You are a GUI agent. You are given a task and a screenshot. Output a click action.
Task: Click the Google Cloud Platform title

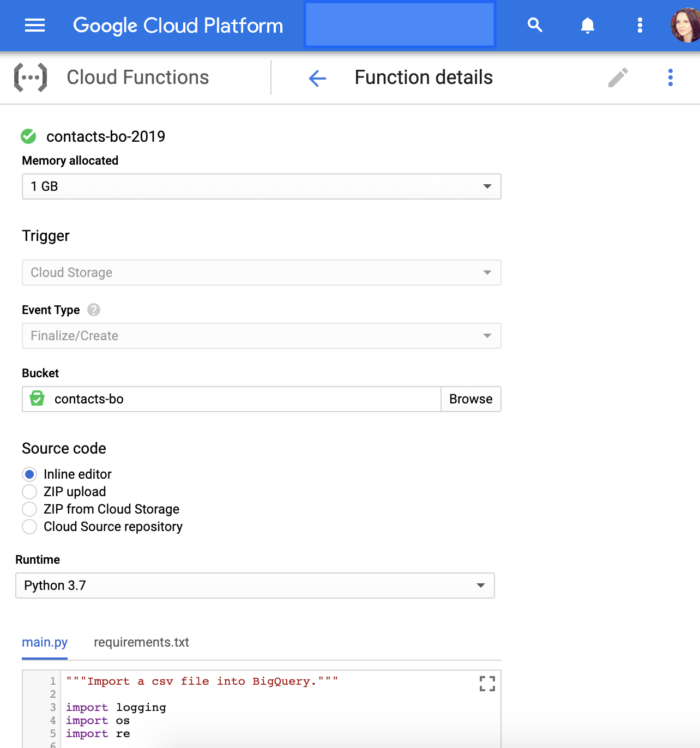click(178, 26)
